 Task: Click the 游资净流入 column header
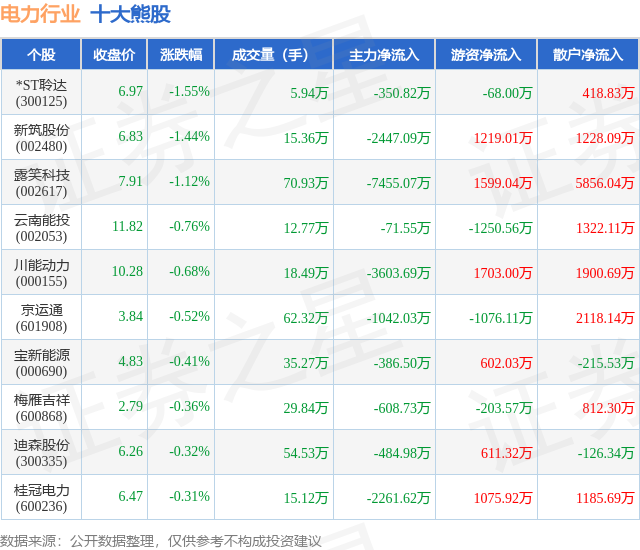[486, 55]
